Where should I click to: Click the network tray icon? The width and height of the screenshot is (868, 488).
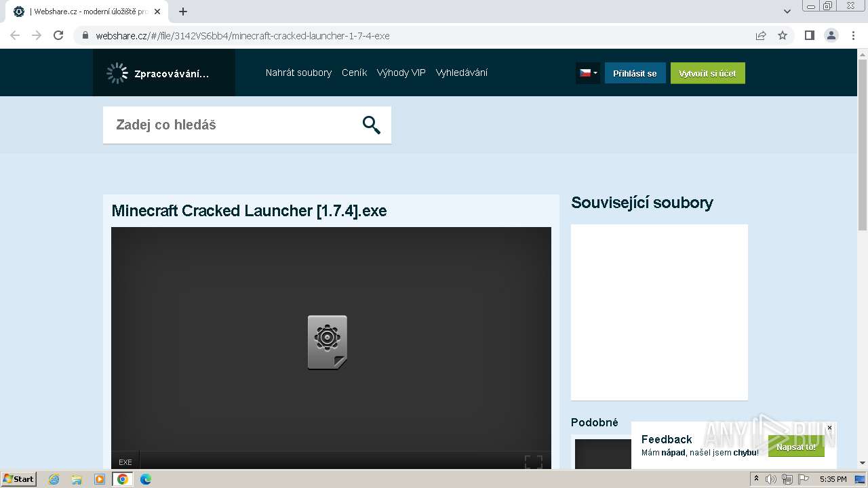pos(787,479)
